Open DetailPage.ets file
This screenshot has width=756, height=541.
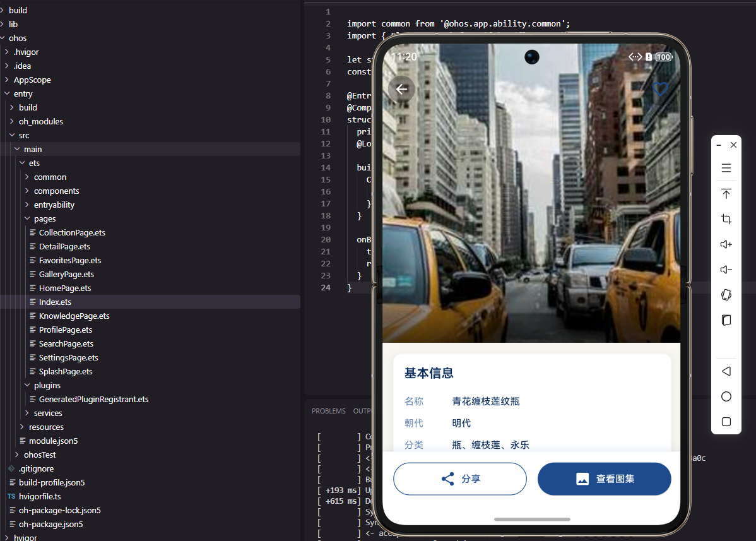[64, 247]
